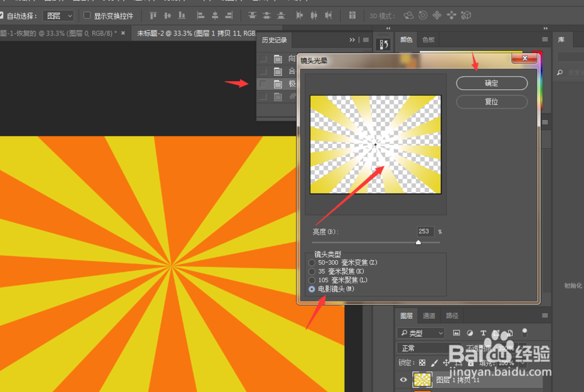Click 复位 in lens flare dialog
The width and height of the screenshot is (584, 392).
[x=492, y=101]
